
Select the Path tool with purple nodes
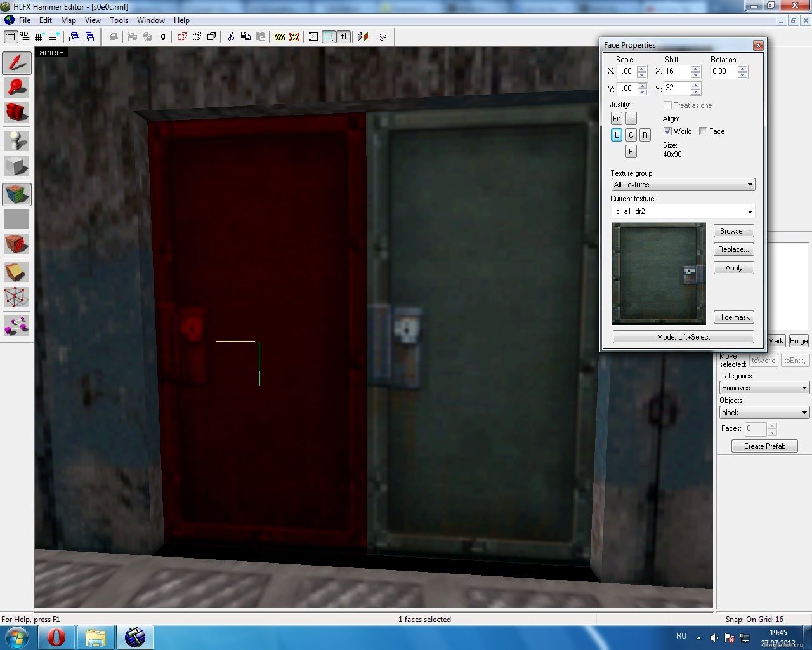click(x=16, y=326)
